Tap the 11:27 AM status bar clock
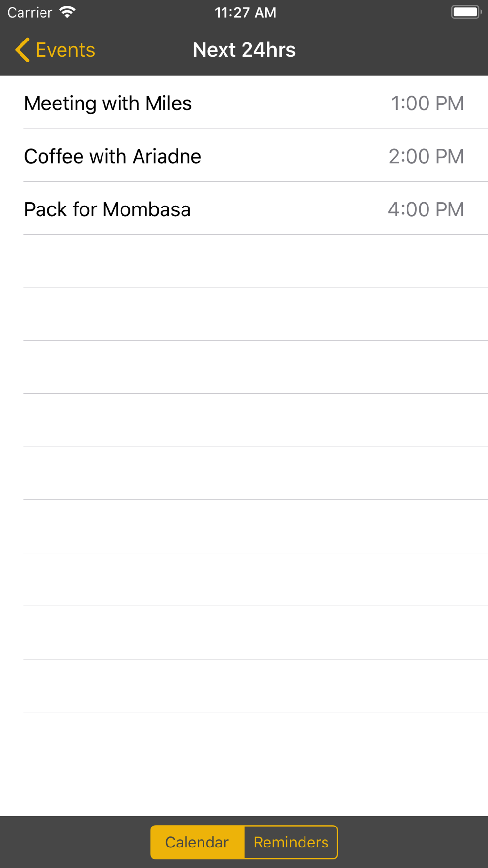488x868 pixels. coord(245,12)
